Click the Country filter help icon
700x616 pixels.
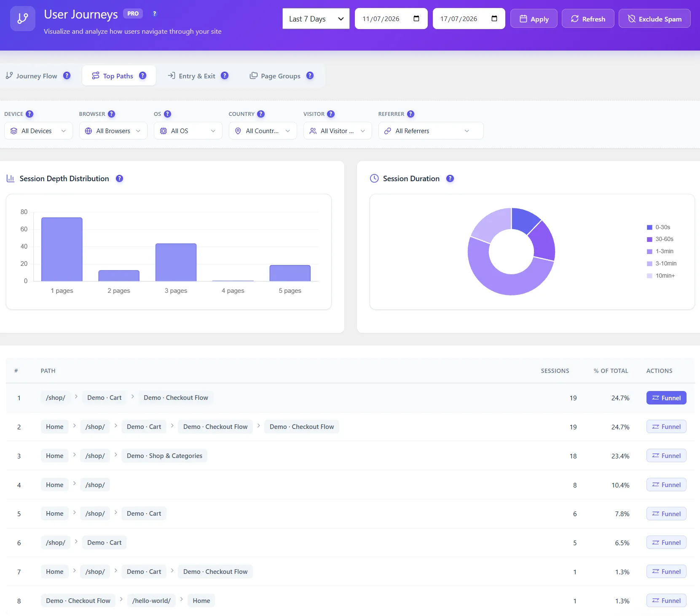pos(261,114)
